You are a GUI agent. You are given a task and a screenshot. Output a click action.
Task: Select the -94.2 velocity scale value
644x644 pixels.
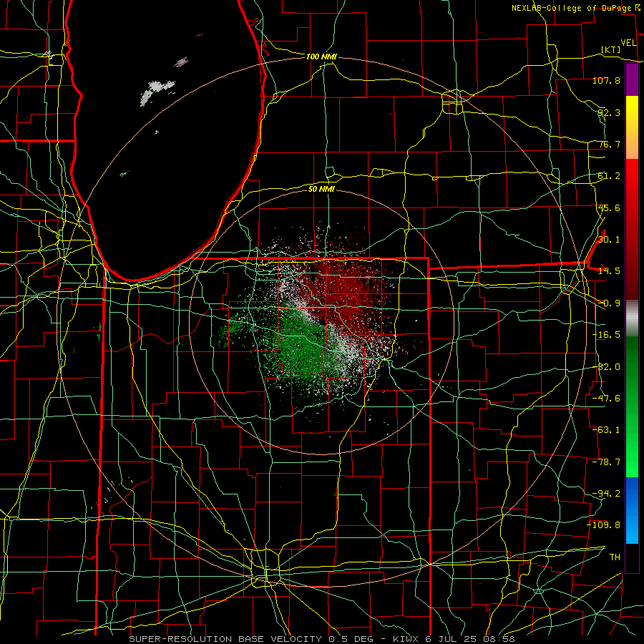[606, 494]
